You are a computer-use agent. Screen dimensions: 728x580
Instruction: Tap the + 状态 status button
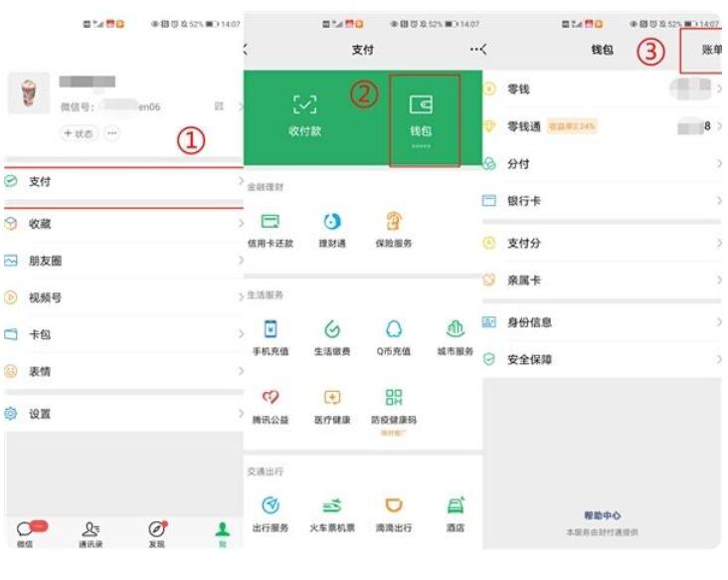[x=79, y=133]
